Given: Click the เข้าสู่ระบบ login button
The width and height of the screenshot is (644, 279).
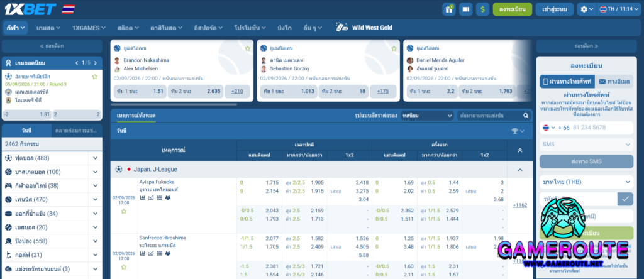Looking at the screenshot, I should pyautogui.click(x=555, y=9).
